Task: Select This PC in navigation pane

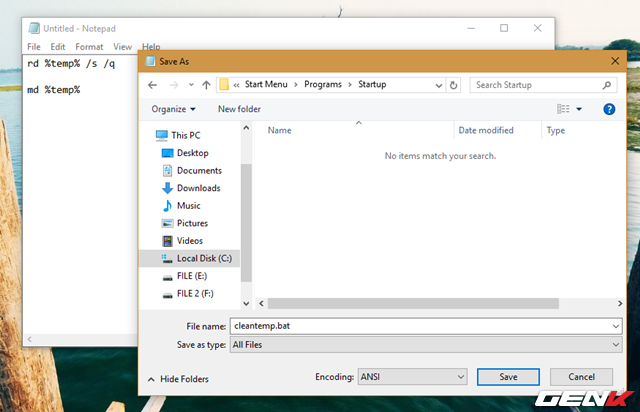Action: pyautogui.click(x=186, y=135)
